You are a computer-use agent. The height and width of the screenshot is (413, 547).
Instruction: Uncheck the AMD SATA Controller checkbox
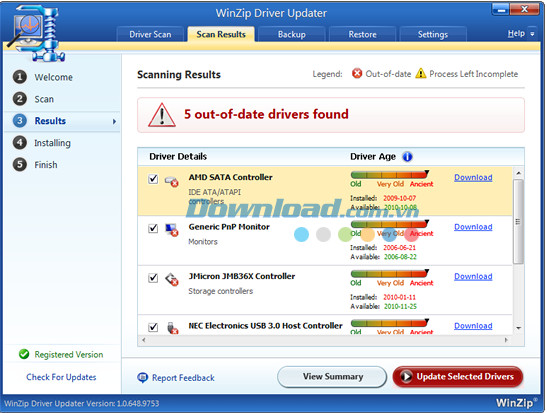[153, 179]
